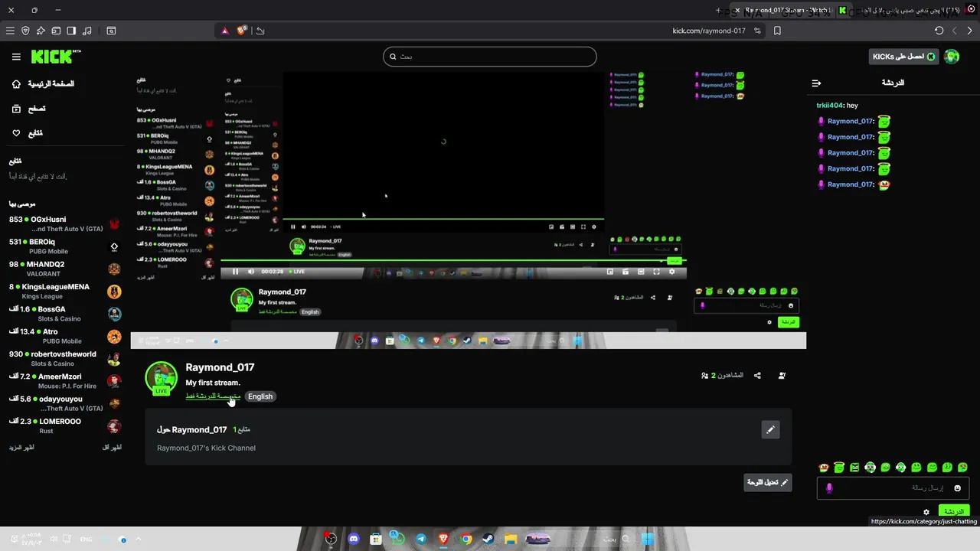Open File Explorer from taskbar
Viewport: 980px width, 551px height.
tap(511, 539)
